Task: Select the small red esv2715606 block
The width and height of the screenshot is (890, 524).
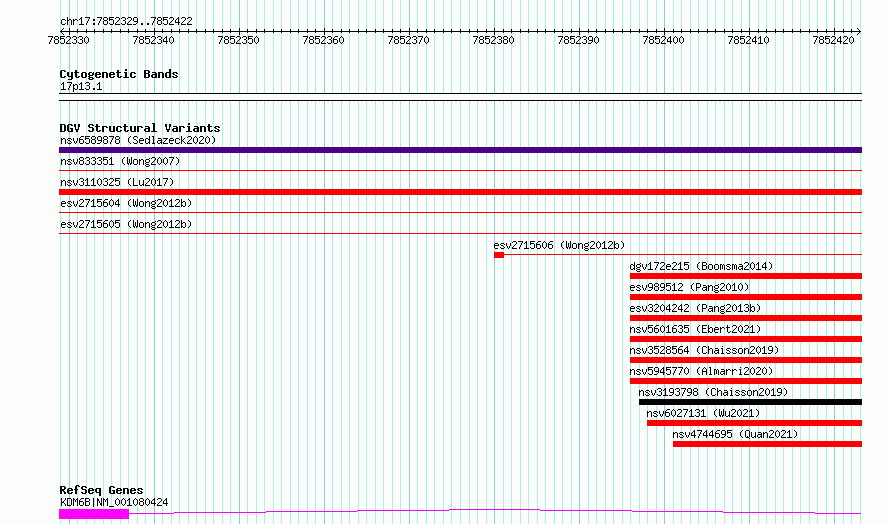Action: coord(499,255)
